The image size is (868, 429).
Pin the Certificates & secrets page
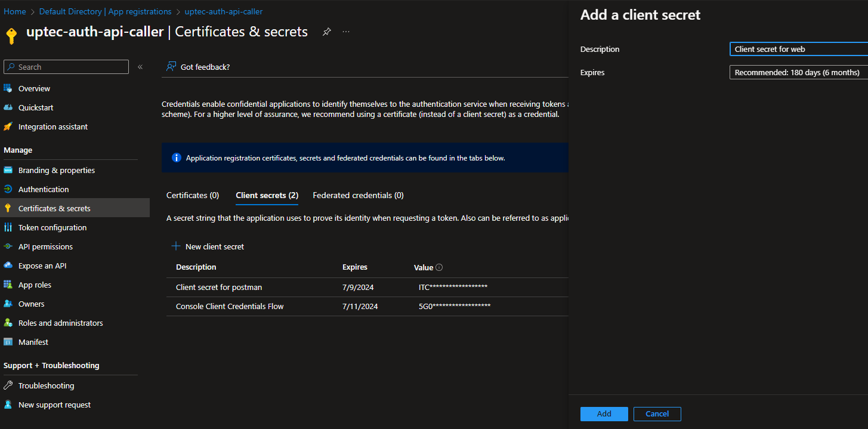(326, 32)
